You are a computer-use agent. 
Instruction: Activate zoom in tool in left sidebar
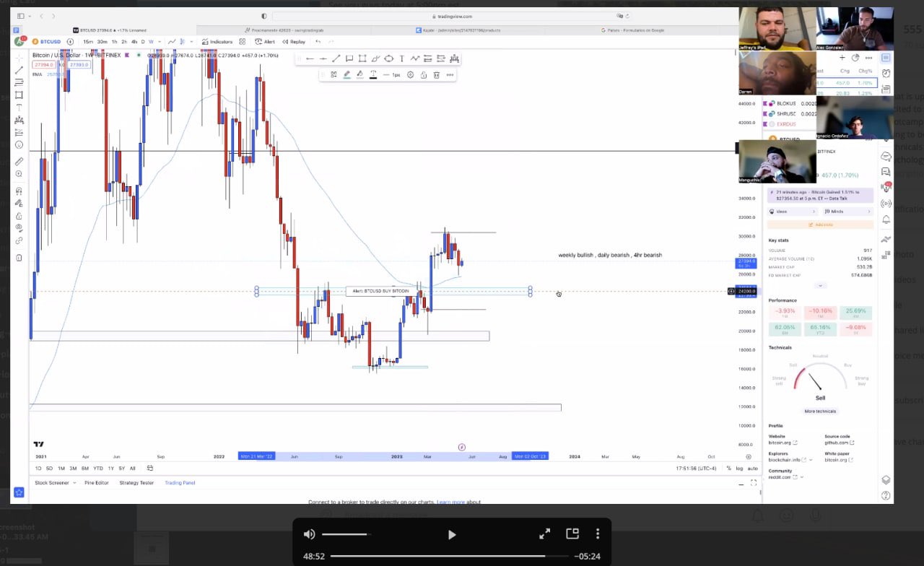point(19,174)
